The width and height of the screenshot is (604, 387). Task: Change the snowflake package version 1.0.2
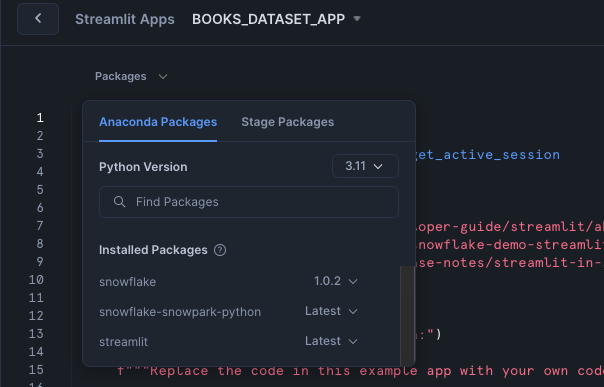coord(336,281)
